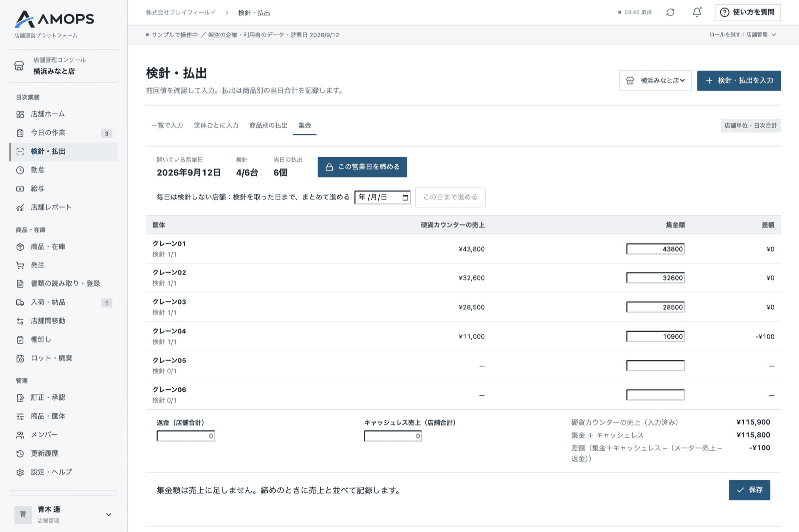Click the 検針・払出を入力 button
The height and width of the screenshot is (532, 799).
[x=739, y=81]
